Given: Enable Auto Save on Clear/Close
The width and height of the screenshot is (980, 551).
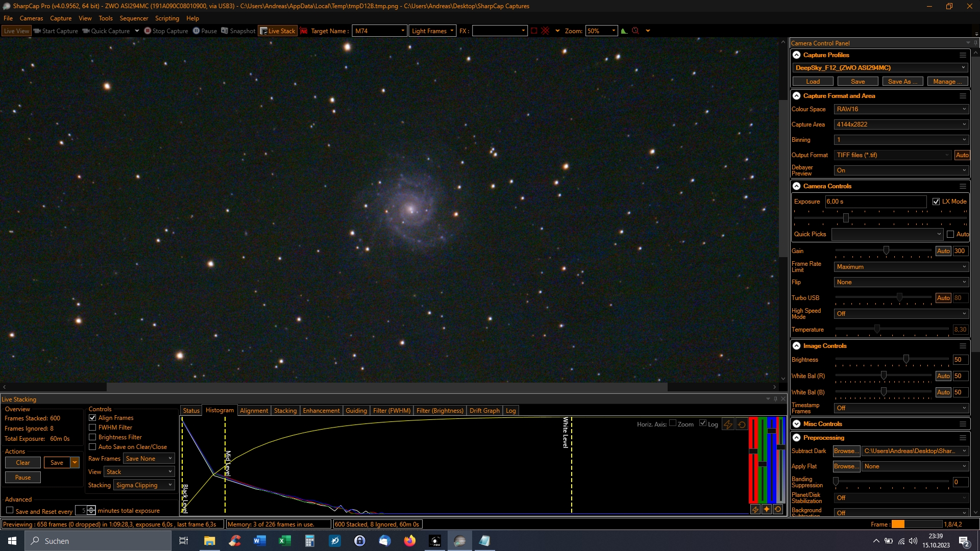Looking at the screenshot, I should [x=92, y=447].
